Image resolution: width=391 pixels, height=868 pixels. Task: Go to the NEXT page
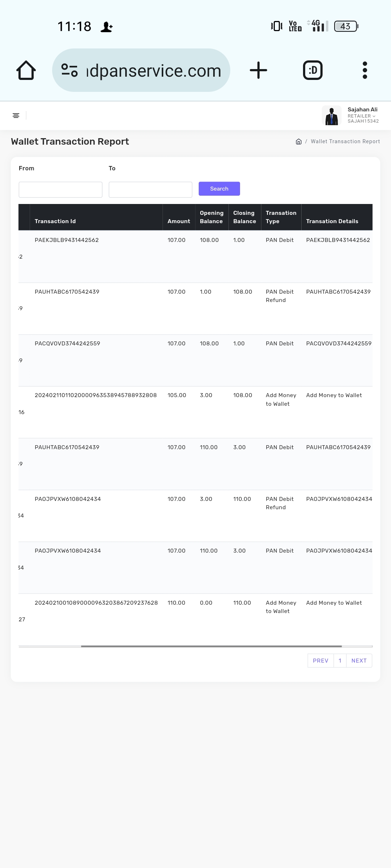tap(359, 660)
